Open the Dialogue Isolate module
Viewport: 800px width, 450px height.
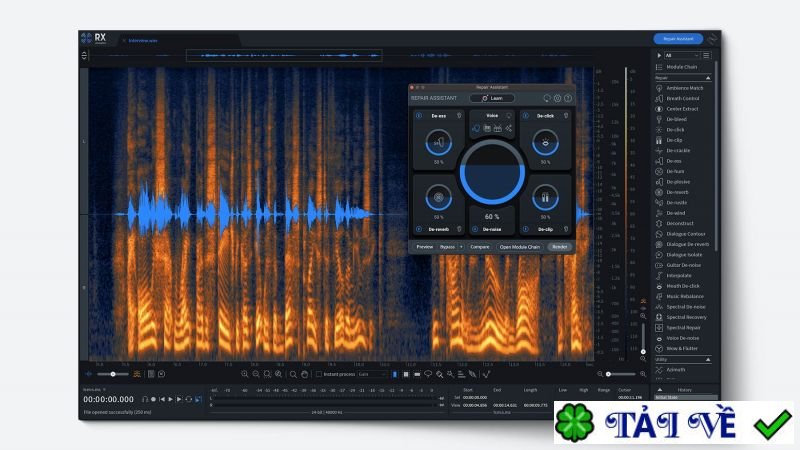click(x=679, y=255)
